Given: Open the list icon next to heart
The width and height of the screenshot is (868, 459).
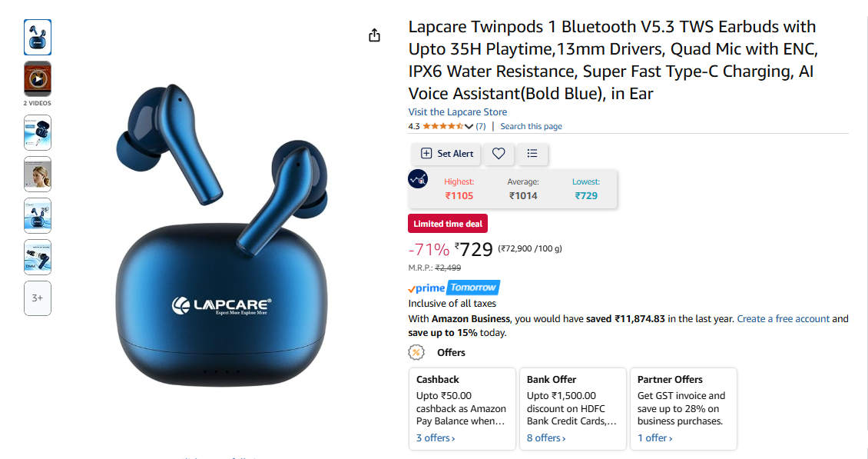Looking at the screenshot, I should point(532,154).
